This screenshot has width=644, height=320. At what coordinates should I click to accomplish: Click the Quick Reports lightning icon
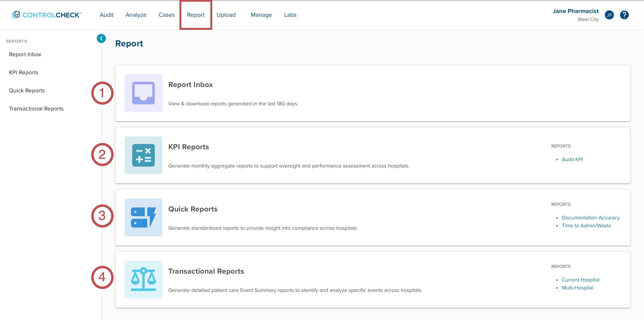click(x=143, y=217)
